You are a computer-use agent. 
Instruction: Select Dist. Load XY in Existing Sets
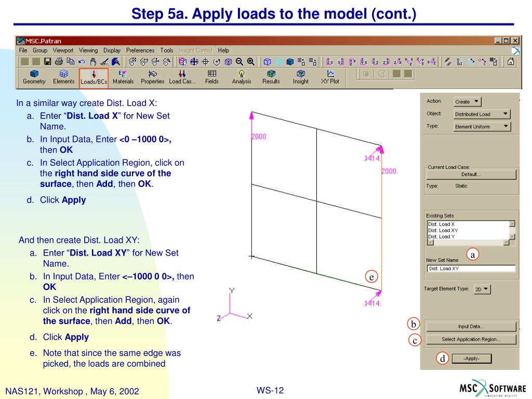468,230
